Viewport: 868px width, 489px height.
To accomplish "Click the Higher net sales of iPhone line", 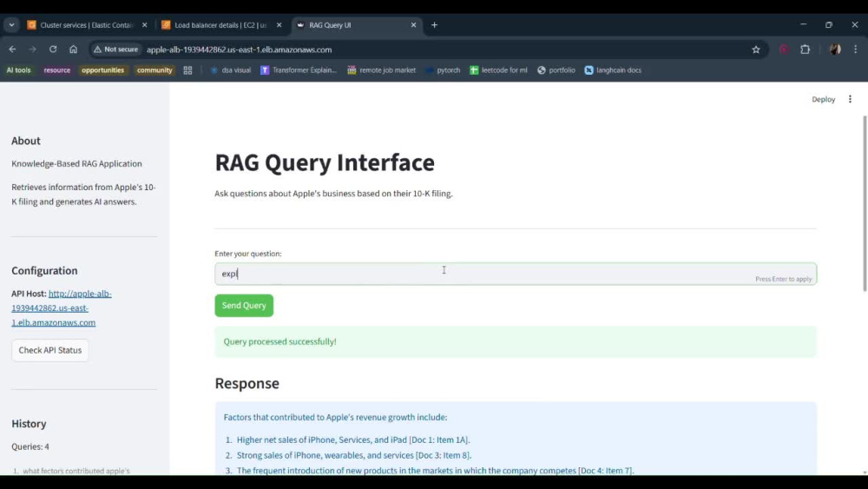I will (353, 439).
